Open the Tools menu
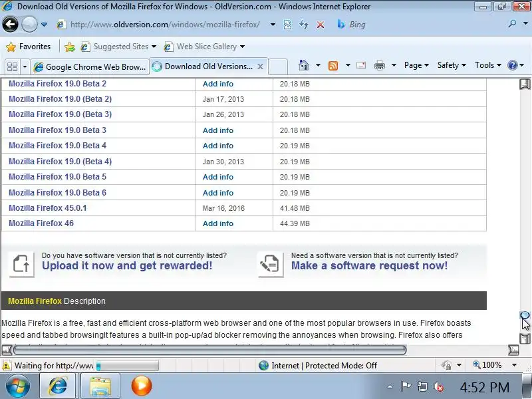The height and width of the screenshot is (399, 532). click(x=487, y=65)
